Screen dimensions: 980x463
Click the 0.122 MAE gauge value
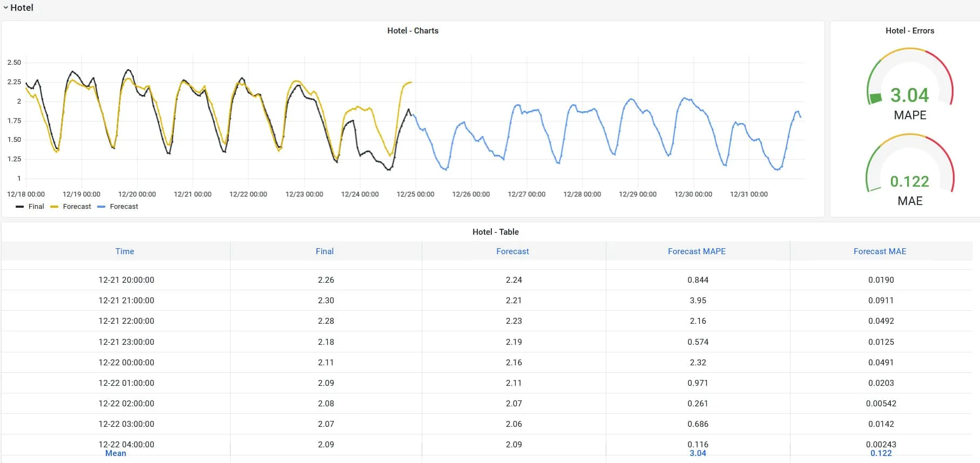[909, 181]
